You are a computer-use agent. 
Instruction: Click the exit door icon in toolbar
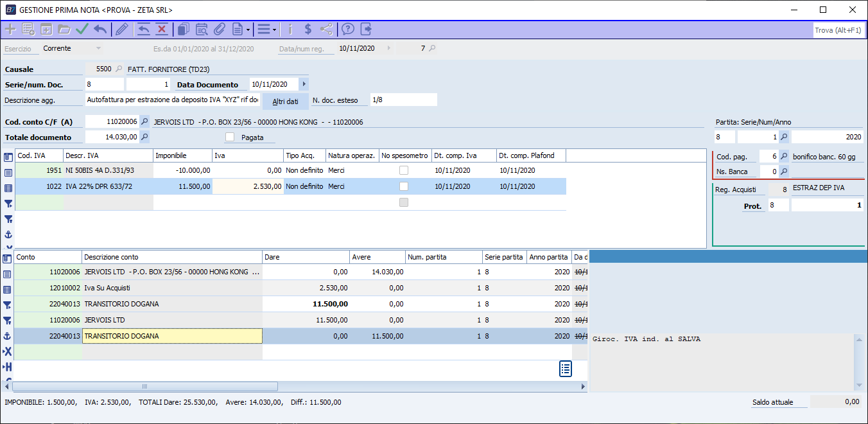(x=366, y=29)
